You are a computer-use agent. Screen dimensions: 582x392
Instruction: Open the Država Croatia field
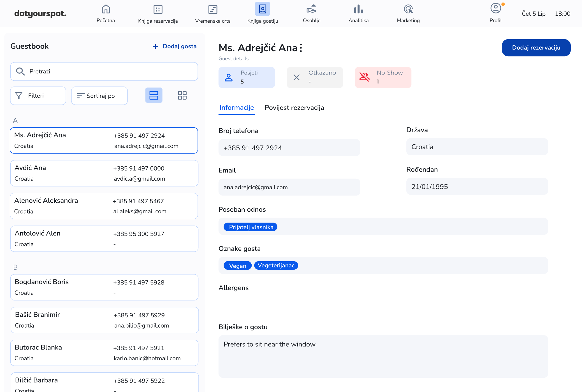[477, 147]
